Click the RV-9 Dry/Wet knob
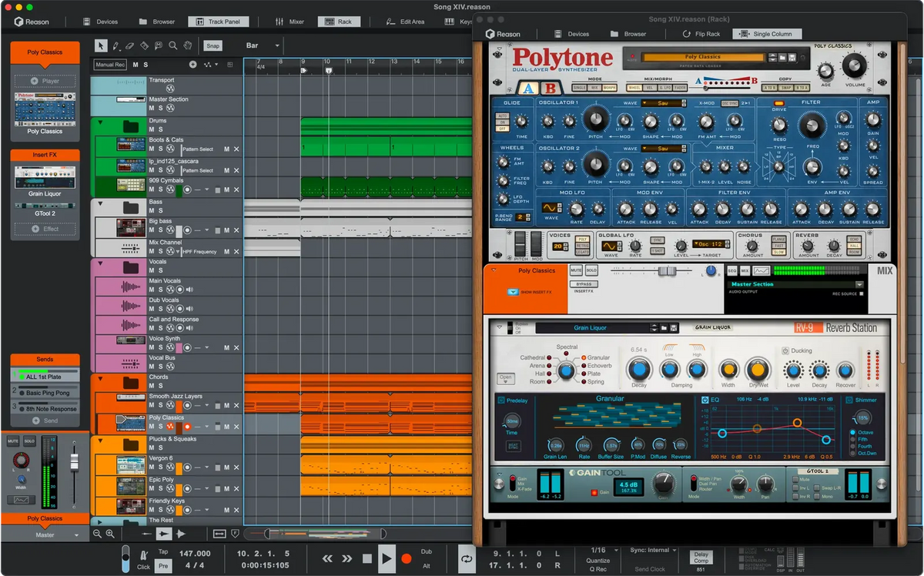Screen dimensions: 924x576 758,370
